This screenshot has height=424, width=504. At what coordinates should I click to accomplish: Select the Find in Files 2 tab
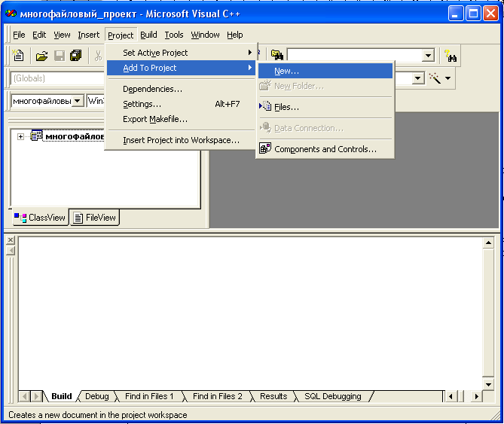click(x=217, y=396)
